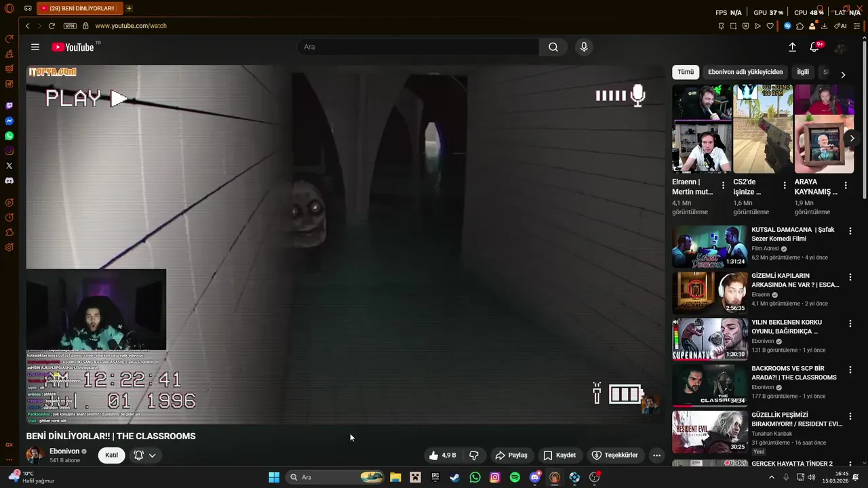Open X (Twitter) in the sidebar
The image size is (868, 488).
tap(9, 165)
